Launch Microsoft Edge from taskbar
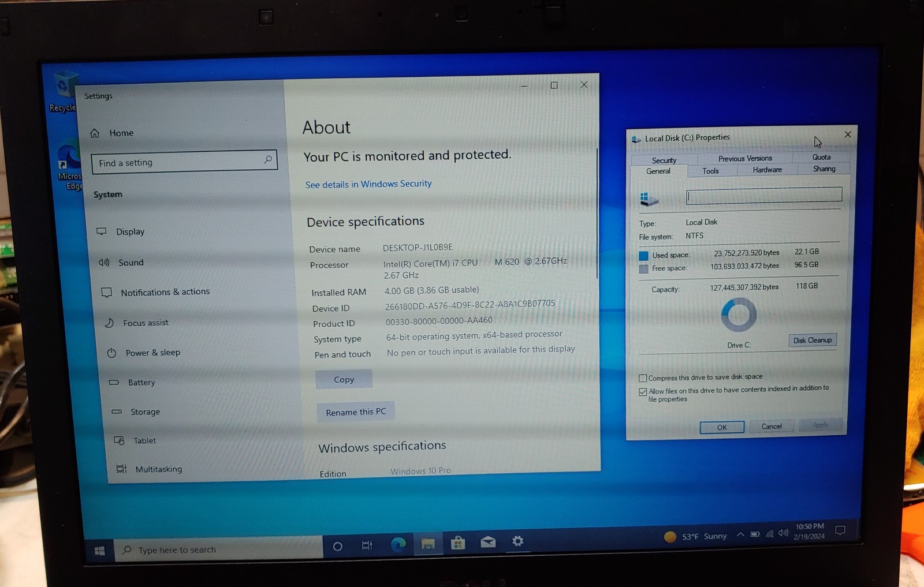Screen dimensions: 924x587 (x=398, y=544)
